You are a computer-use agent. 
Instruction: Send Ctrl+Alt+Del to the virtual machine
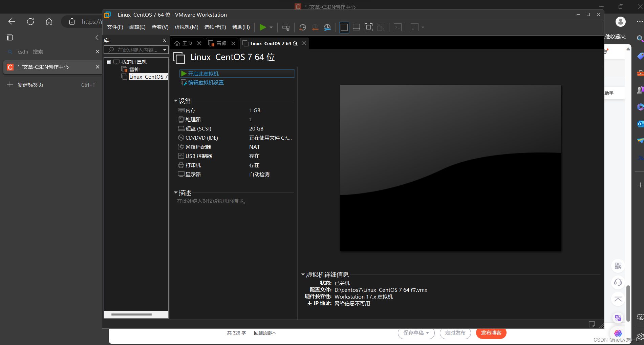[x=286, y=27]
